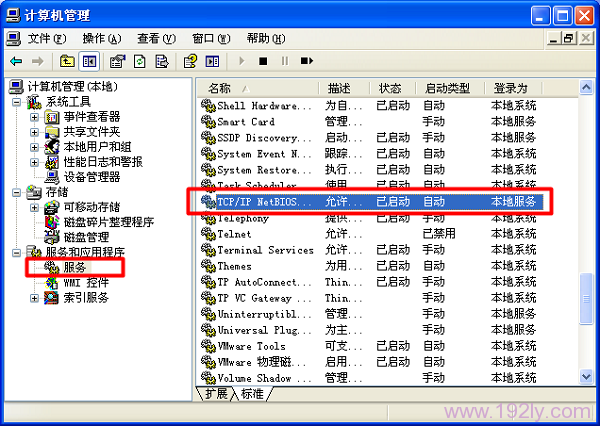Open the Help toolbar icon
This screenshot has height=426, width=600.
click(x=190, y=61)
